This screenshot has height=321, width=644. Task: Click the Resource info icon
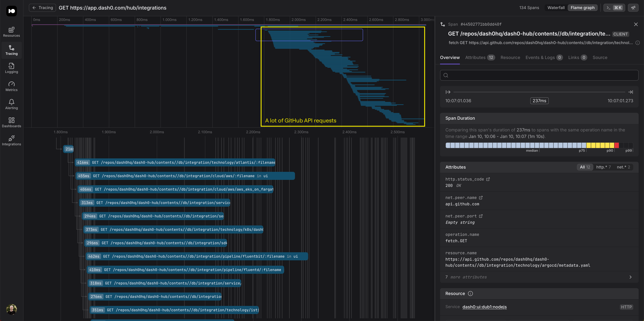pos(470,294)
